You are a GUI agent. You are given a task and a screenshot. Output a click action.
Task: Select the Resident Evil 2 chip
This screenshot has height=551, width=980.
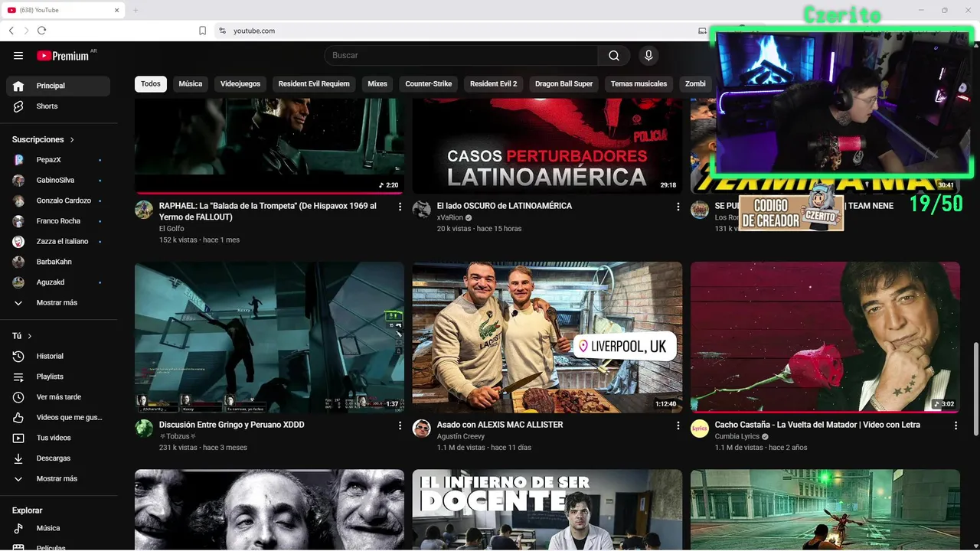click(x=494, y=83)
